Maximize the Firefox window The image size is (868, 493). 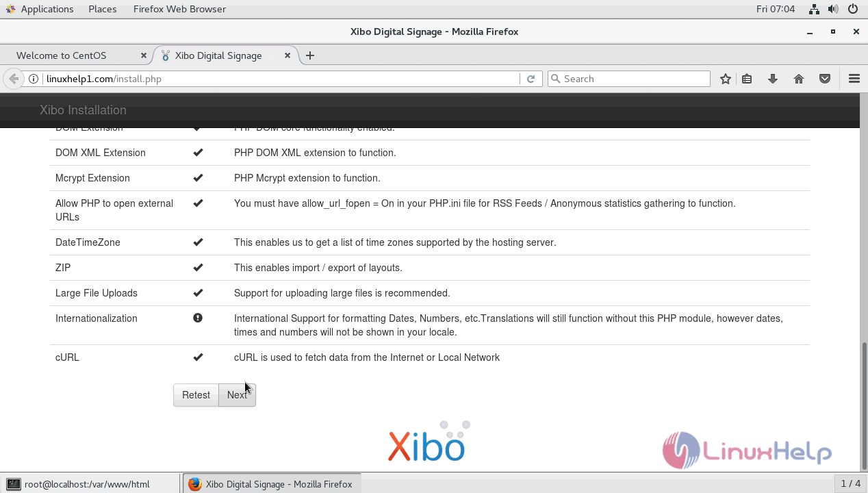tap(833, 31)
